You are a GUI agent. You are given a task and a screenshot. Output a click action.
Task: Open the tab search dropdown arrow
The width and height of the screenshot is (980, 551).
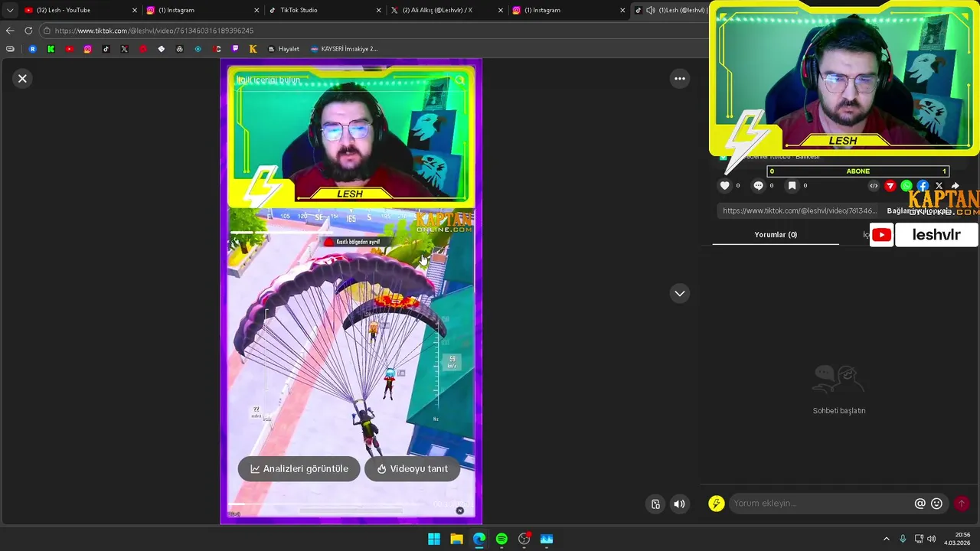point(9,10)
